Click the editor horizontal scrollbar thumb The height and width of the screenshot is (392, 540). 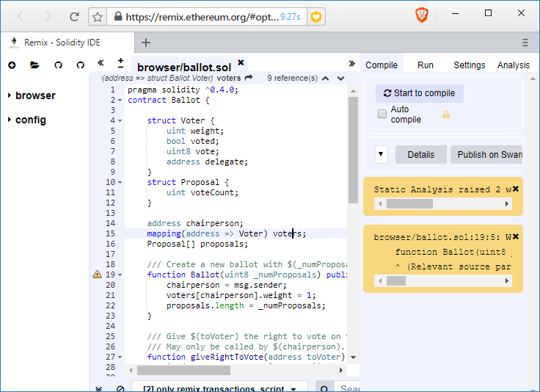tap(183, 370)
